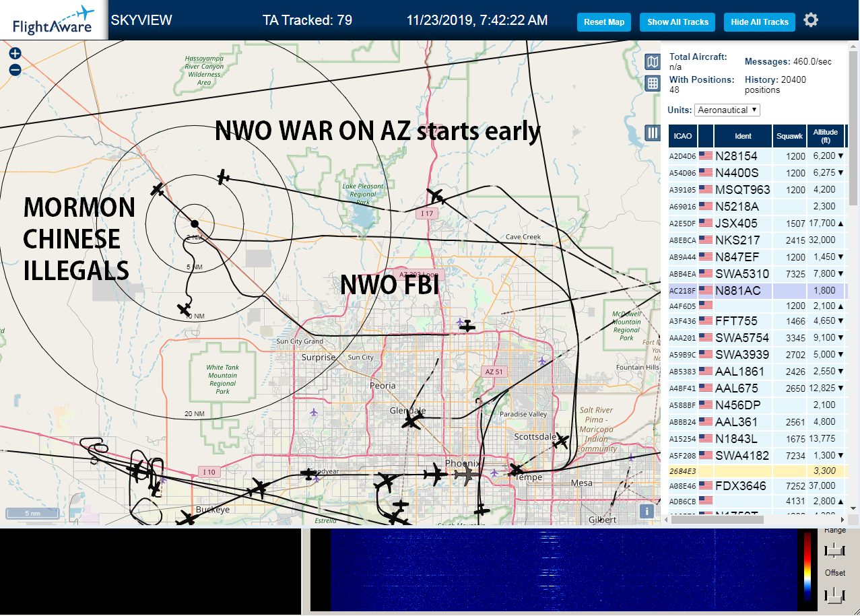The height and width of the screenshot is (616, 860).
Task: Select the FDX3646 aircraft row
Action: 758,485
